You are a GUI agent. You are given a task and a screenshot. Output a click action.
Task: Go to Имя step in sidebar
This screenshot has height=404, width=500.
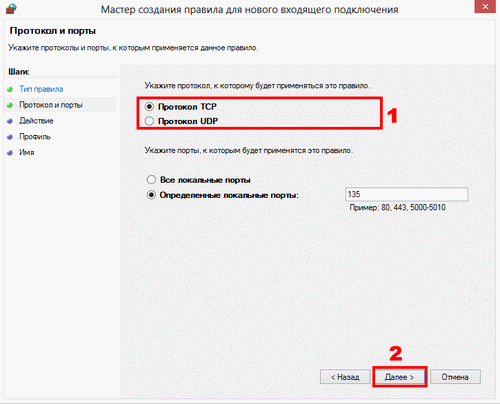[x=27, y=152]
